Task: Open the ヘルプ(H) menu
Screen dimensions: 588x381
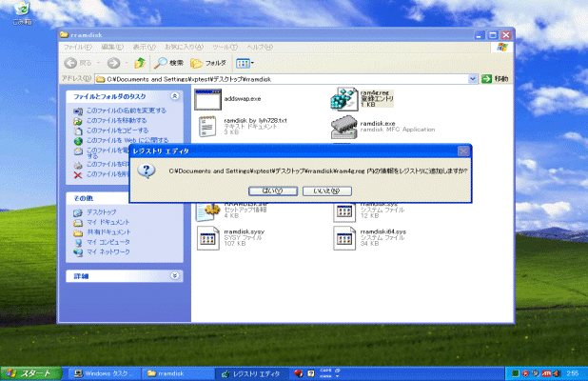Action: pyautogui.click(x=260, y=47)
